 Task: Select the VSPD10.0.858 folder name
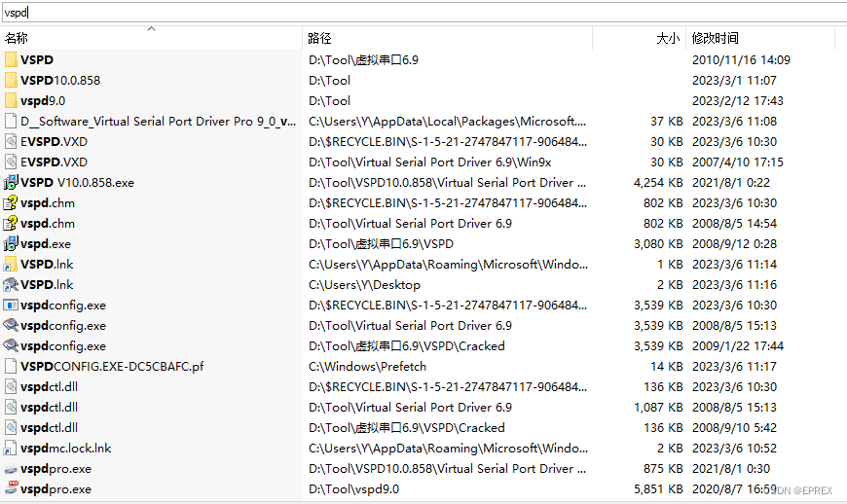click(x=60, y=81)
